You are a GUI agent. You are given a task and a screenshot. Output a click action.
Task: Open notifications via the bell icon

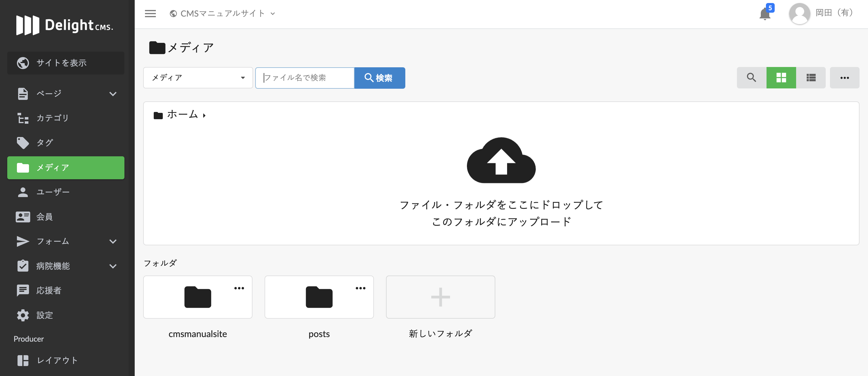(765, 14)
